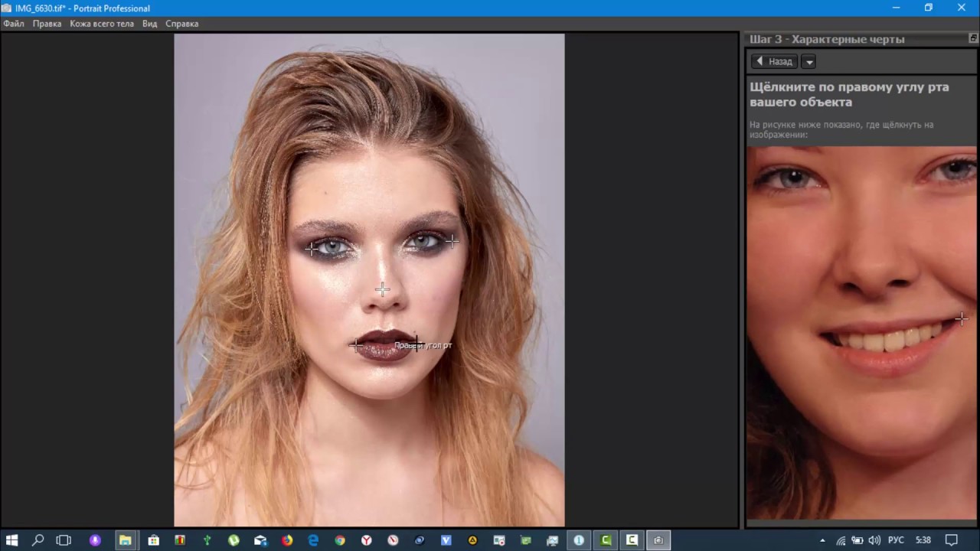Open the Правка menu
980x551 pixels.
(x=47, y=24)
